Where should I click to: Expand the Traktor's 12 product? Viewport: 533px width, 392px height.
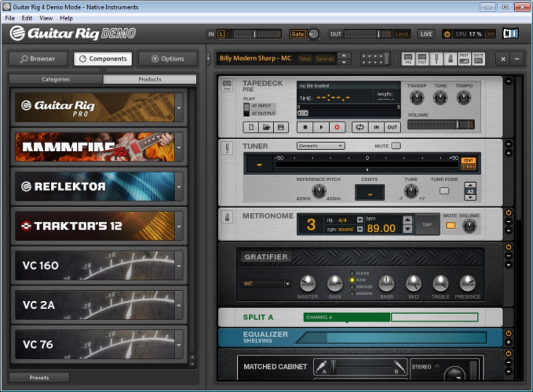pyautogui.click(x=179, y=226)
